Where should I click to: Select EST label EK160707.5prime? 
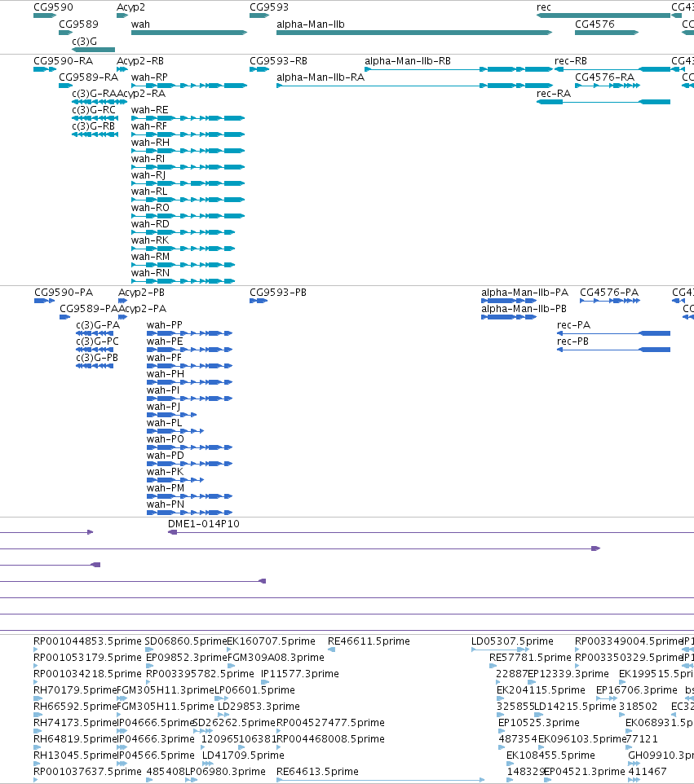[x=272, y=641]
